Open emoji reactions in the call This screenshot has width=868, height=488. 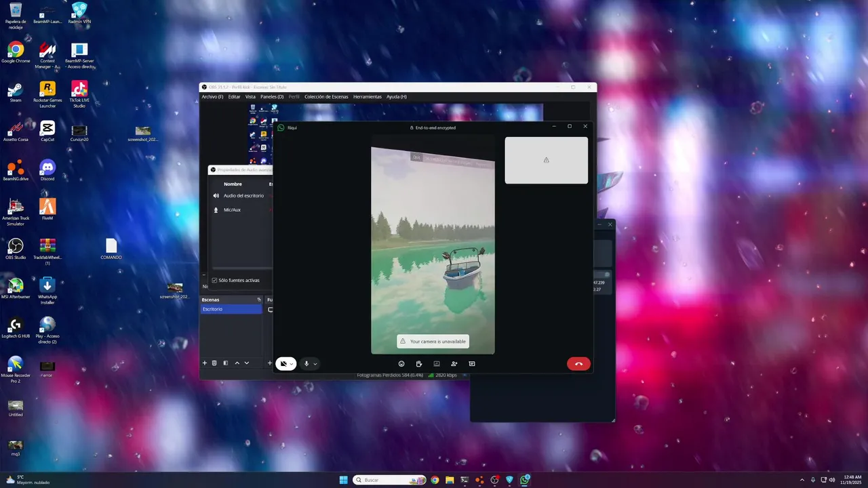tap(401, 364)
